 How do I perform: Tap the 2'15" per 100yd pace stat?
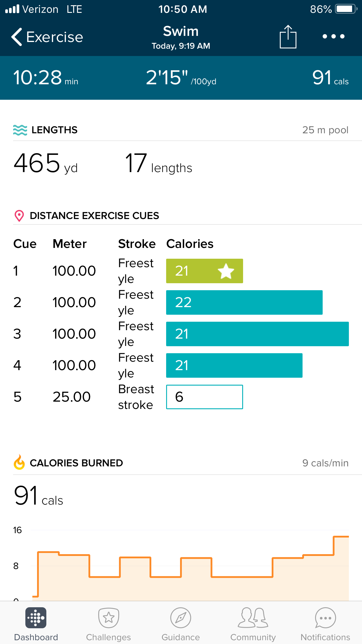[x=181, y=78]
